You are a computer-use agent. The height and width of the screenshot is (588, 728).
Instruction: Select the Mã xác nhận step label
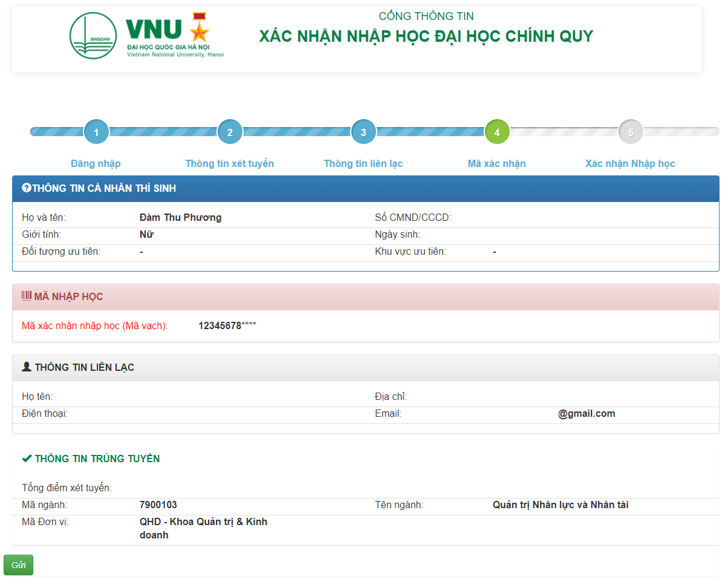pos(496,163)
